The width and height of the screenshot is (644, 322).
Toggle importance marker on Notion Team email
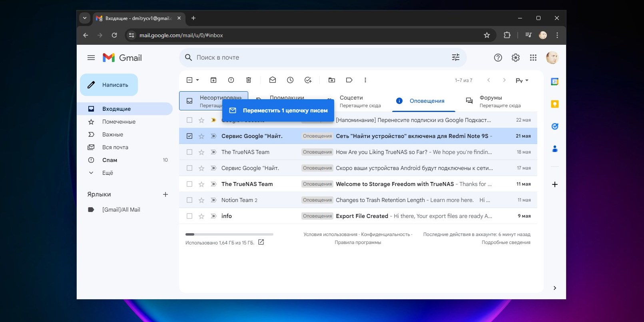click(x=213, y=200)
